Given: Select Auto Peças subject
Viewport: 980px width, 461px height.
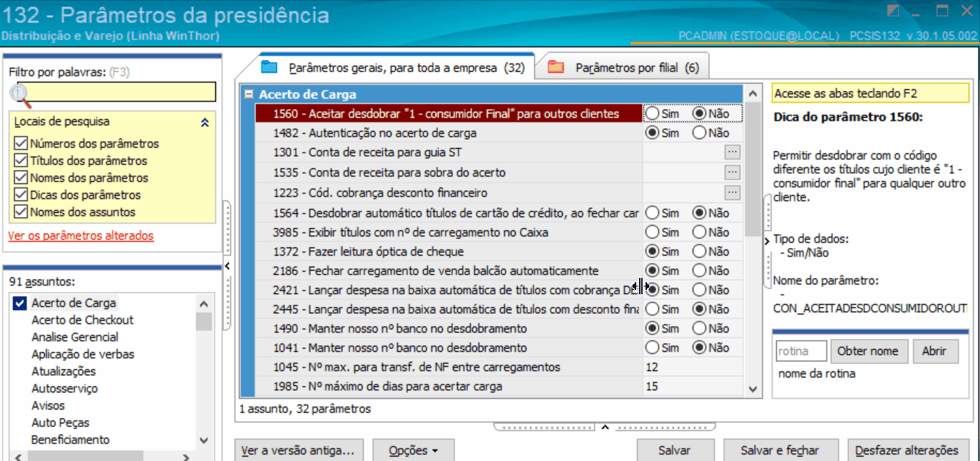Looking at the screenshot, I should tap(59, 423).
